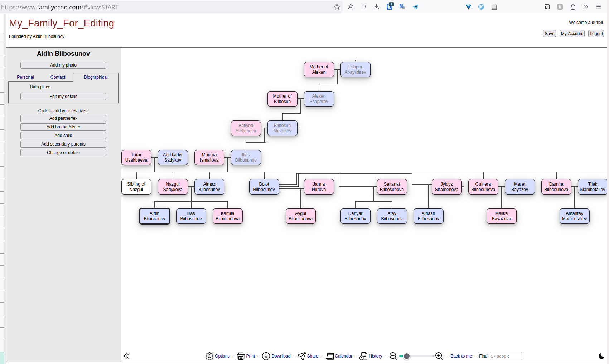Select Turar Uzakbaeva node
The image size is (609, 364).
tap(136, 157)
